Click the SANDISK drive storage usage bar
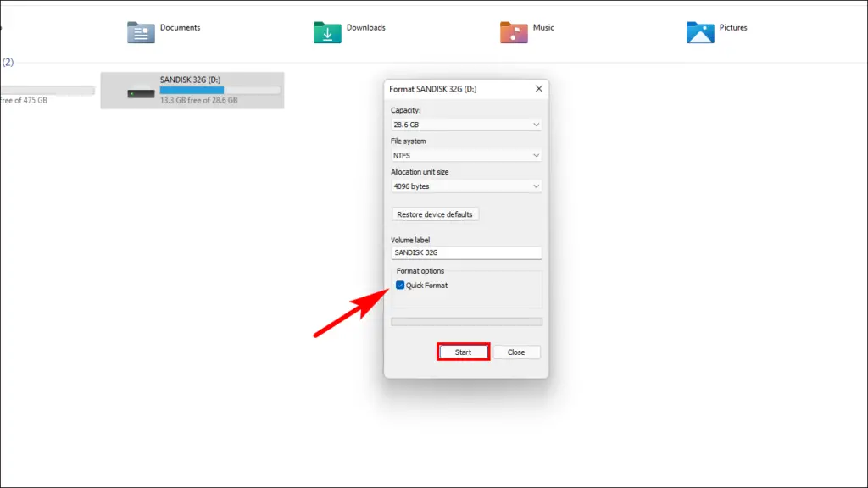 pyautogui.click(x=220, y=90)
